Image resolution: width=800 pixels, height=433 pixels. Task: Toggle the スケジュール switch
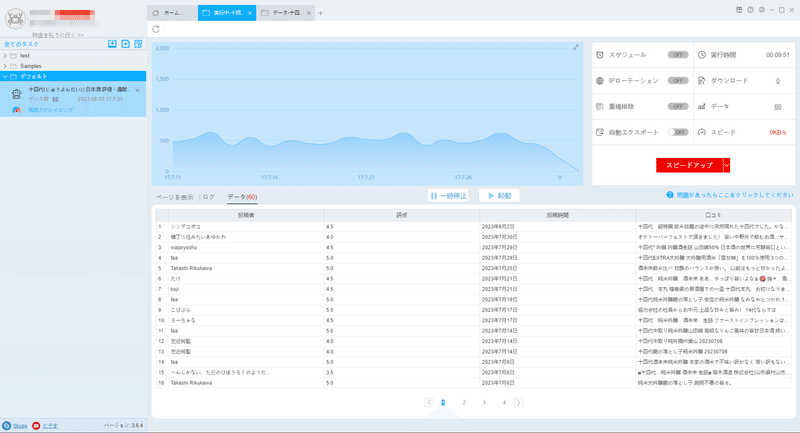click(x=678, y=55)
